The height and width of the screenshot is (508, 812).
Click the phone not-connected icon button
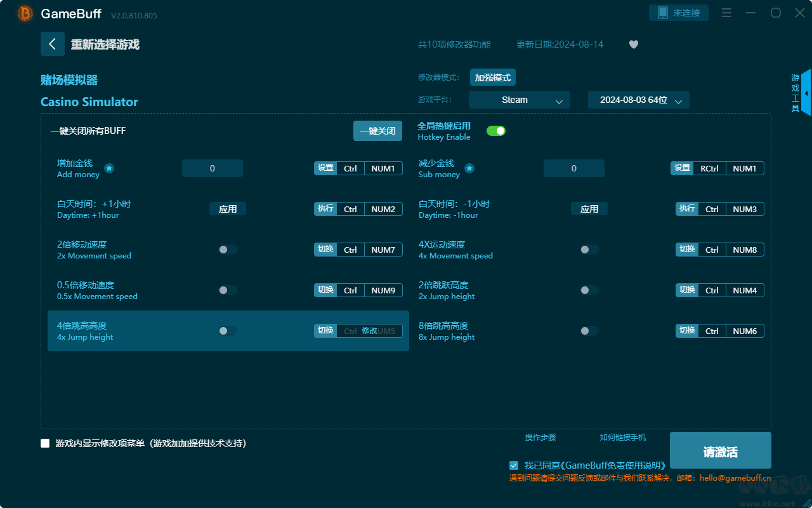tap(678, 13)
